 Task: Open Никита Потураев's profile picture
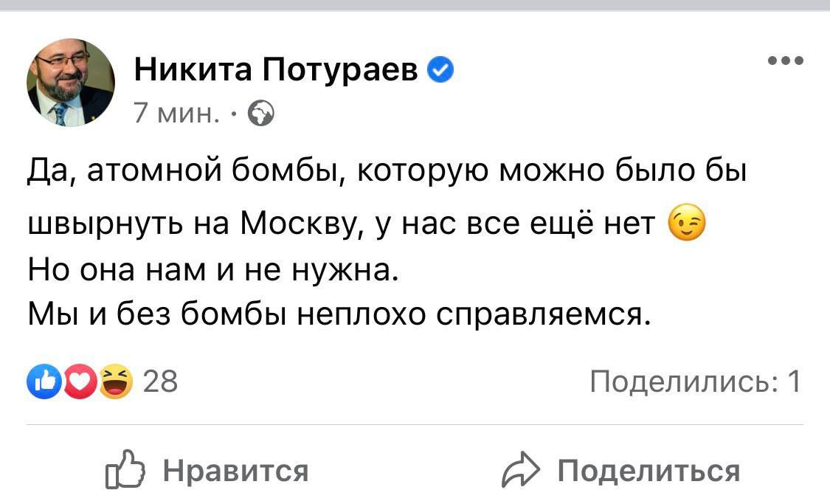(71, 83)
